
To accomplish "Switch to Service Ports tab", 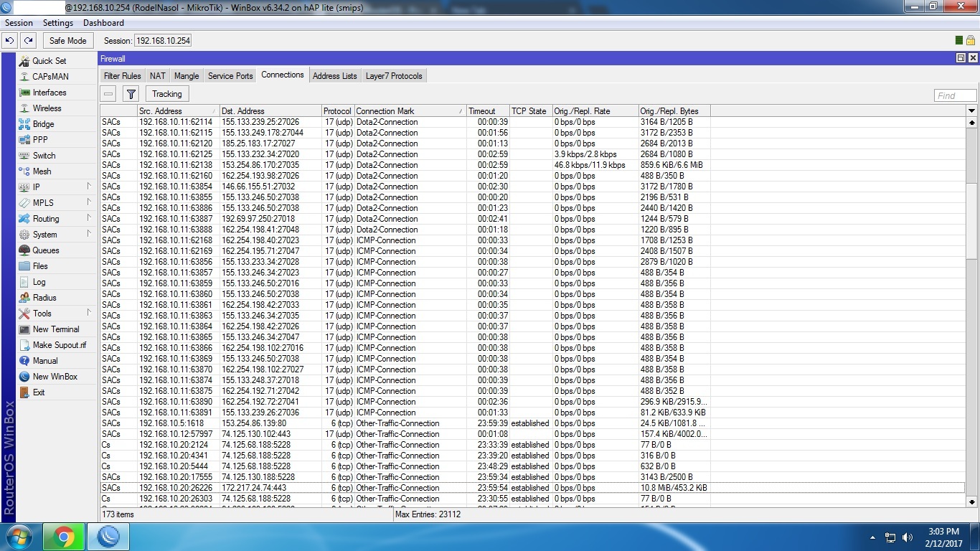I will [230, 76].
